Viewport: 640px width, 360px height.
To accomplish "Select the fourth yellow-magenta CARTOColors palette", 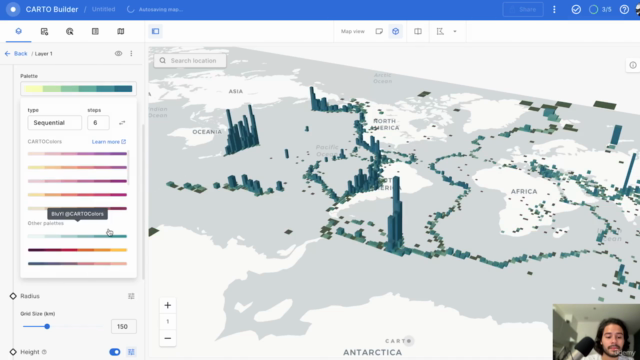I will 77,195.
